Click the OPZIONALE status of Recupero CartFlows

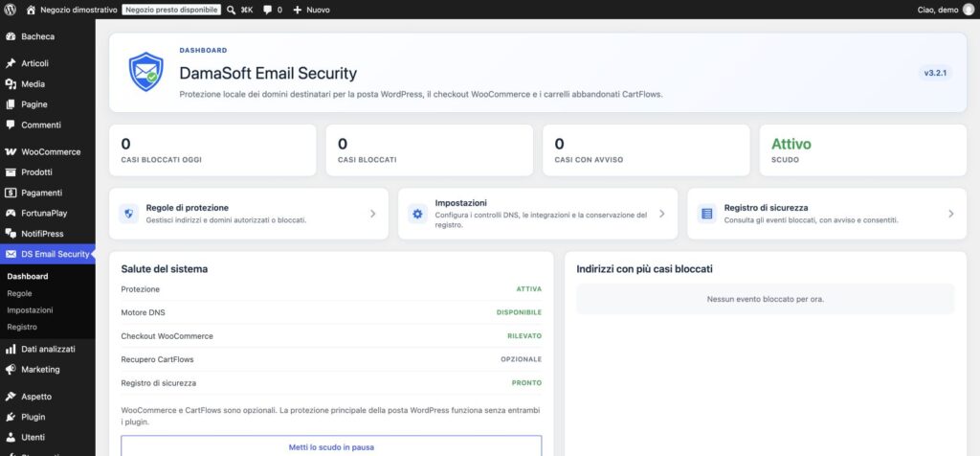tap(522, 359)
